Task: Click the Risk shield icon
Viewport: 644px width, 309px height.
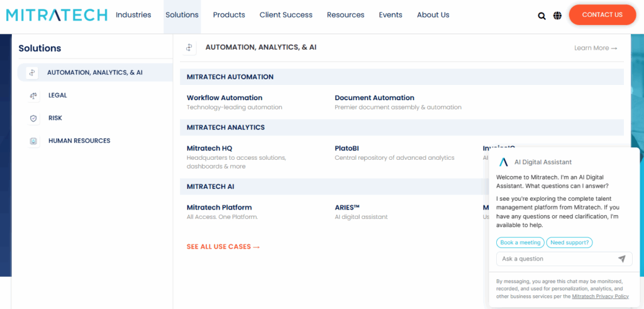Action: 33,118
